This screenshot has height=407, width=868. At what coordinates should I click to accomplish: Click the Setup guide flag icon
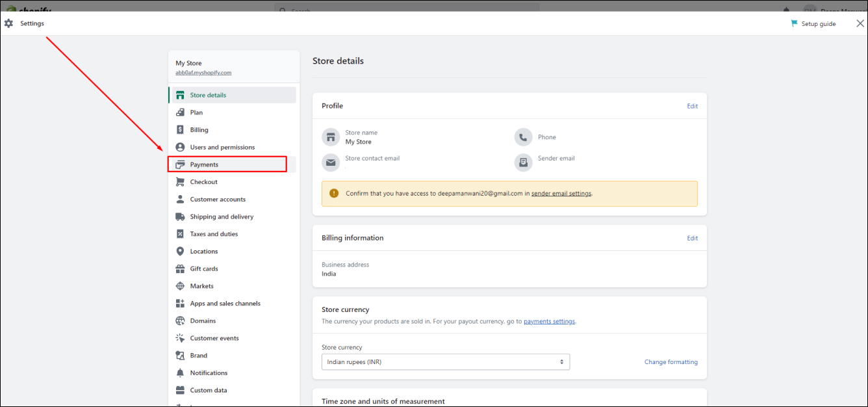(x=794, y=23)
